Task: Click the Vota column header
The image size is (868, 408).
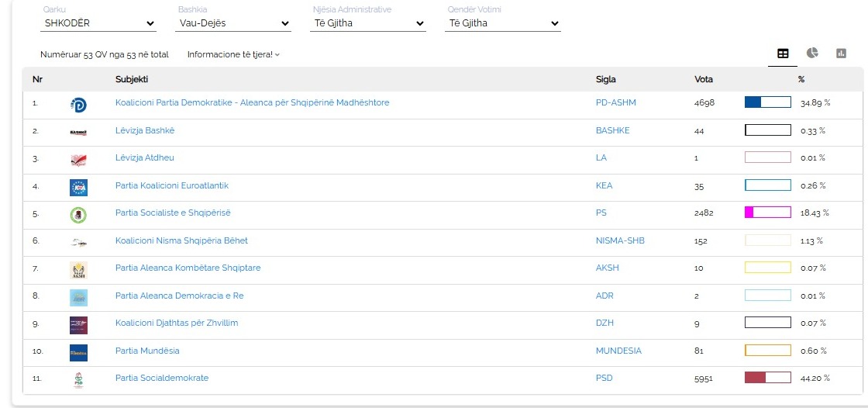Action: pos(704,79)
